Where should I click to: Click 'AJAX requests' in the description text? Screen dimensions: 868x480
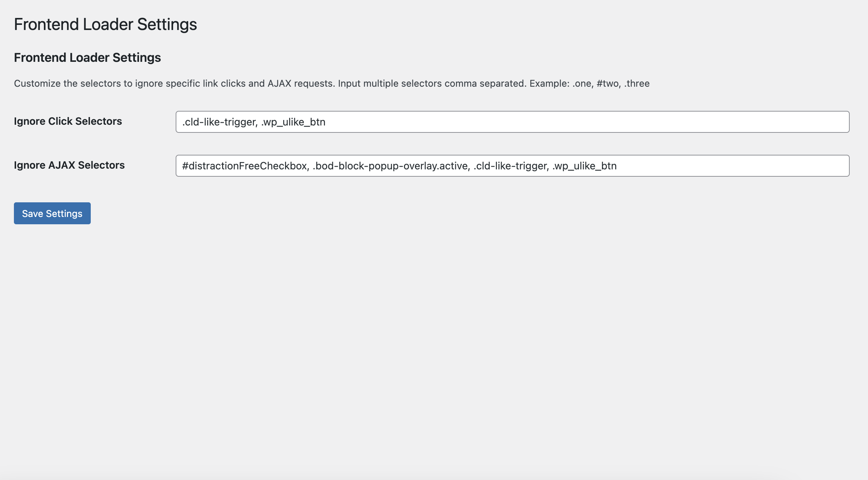[x=300, y=83]
